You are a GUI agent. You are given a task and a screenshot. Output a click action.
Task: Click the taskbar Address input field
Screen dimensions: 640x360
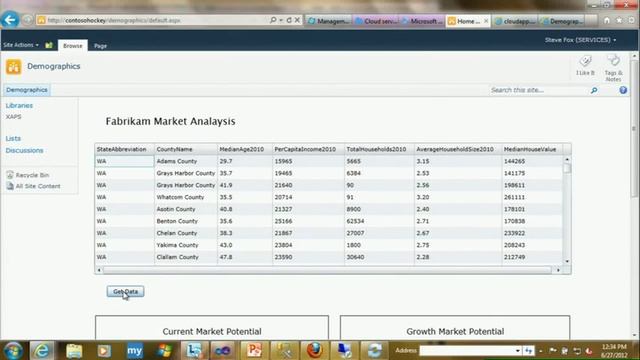point(466,351)
